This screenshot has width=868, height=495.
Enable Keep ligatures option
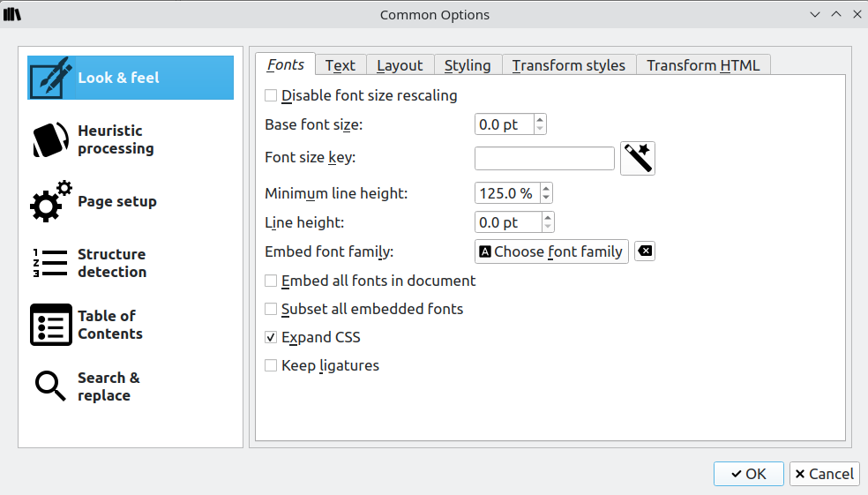(x=272, y=365)
